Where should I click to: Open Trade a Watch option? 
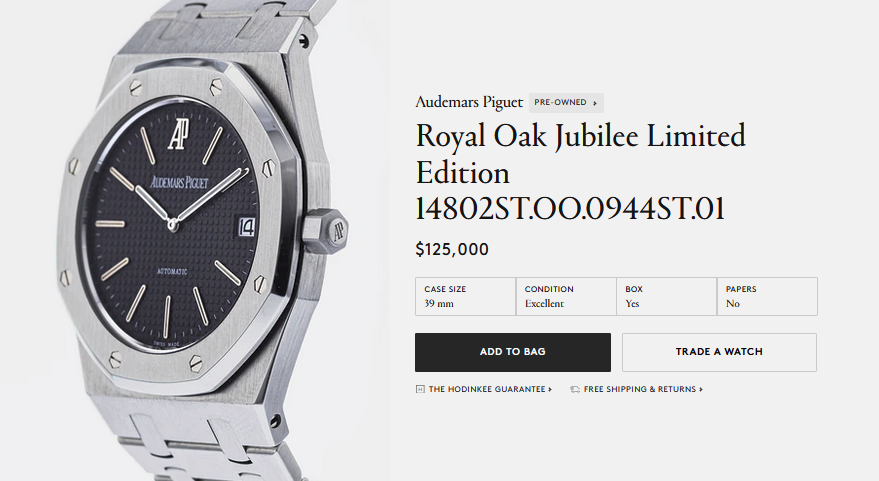[x=719, y=352]
